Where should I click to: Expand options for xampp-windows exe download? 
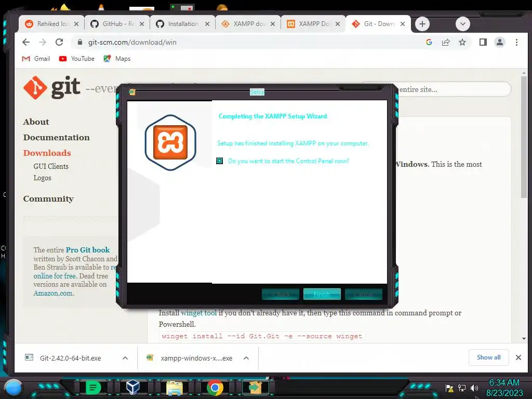(246, 358)
